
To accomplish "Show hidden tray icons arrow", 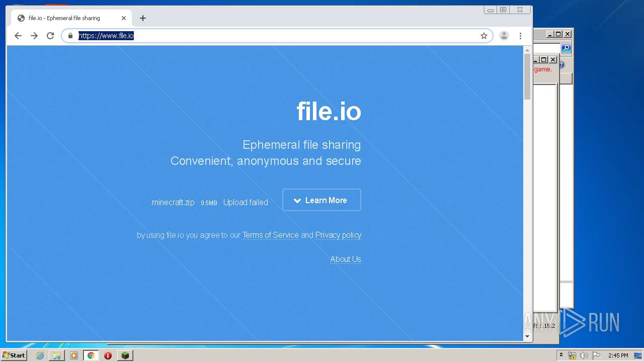I will pos(561,355).
